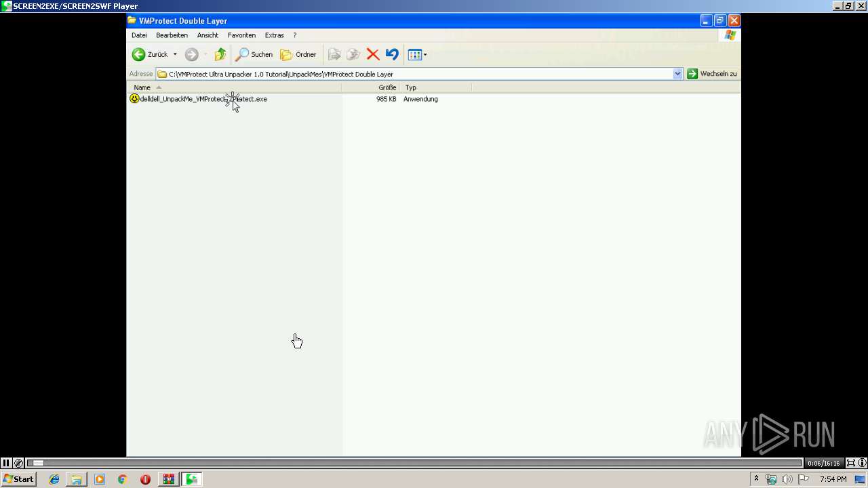Sort files by the Größe column

tap(370, 87)
